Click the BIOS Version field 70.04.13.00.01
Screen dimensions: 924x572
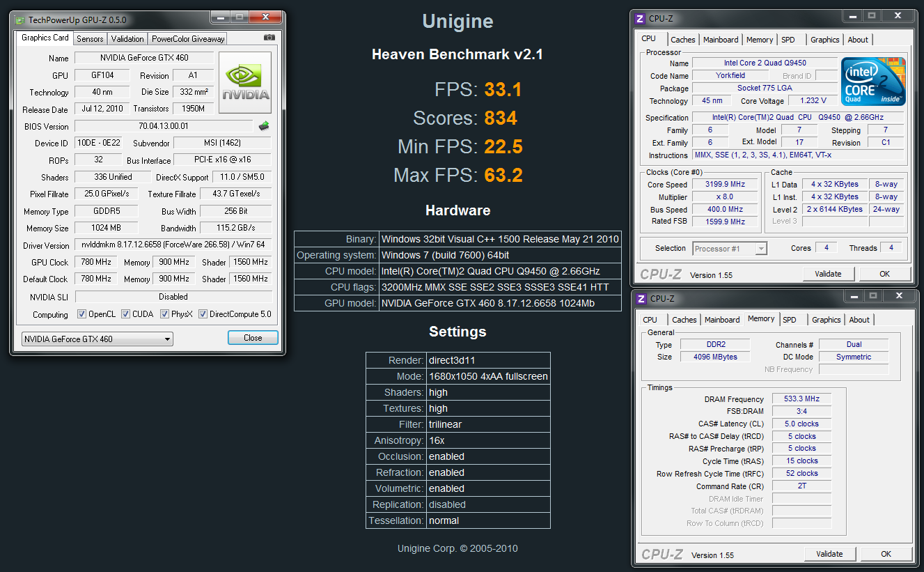point(164,126)
